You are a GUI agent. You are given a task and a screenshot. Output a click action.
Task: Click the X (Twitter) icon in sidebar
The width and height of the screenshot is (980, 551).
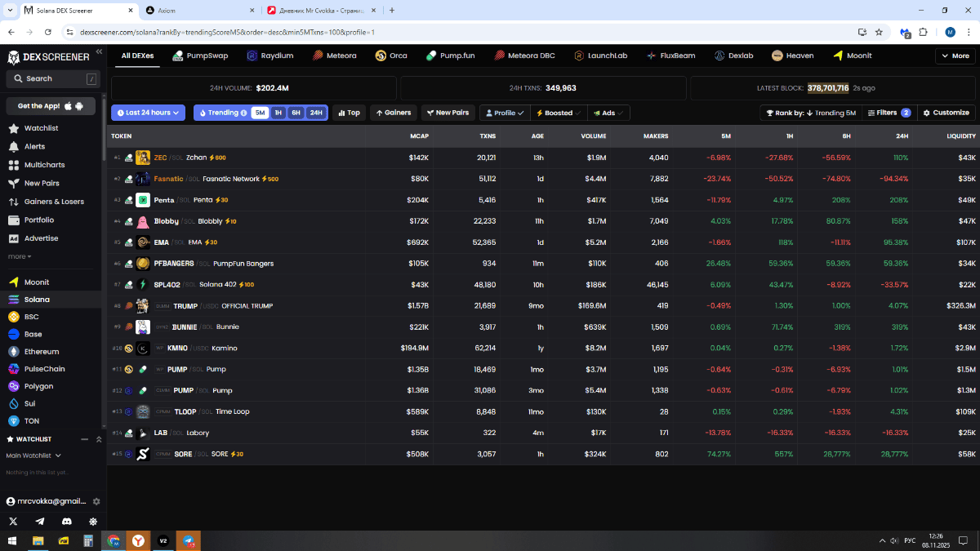(13, 521)
